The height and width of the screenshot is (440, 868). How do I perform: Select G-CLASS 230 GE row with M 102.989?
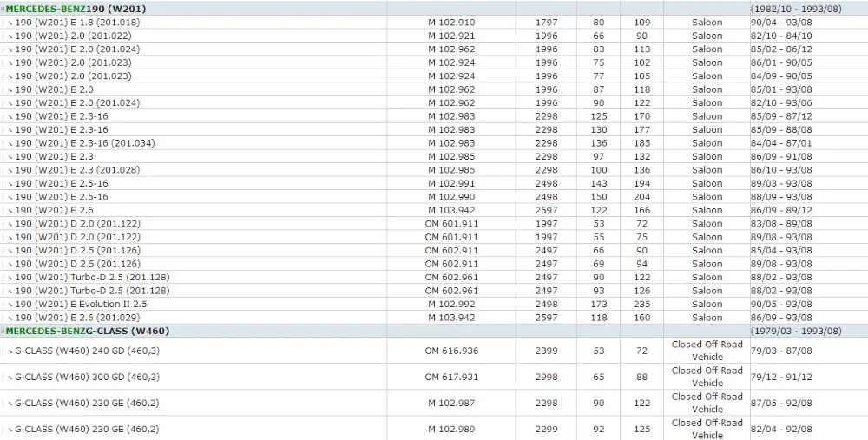(434, 429)
